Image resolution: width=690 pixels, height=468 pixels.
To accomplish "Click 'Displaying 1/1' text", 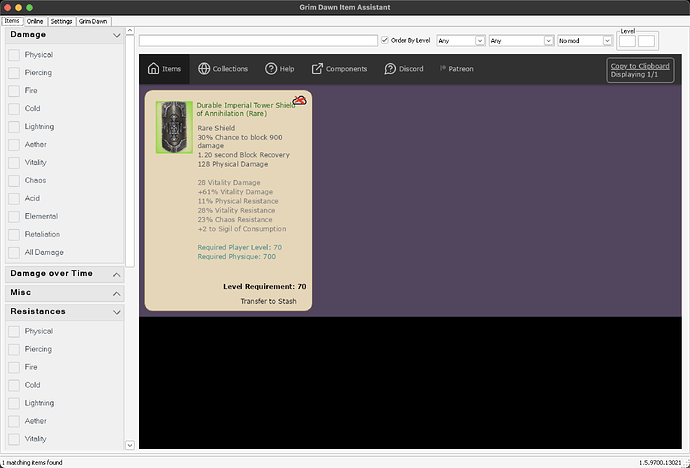I will [634, 74].
